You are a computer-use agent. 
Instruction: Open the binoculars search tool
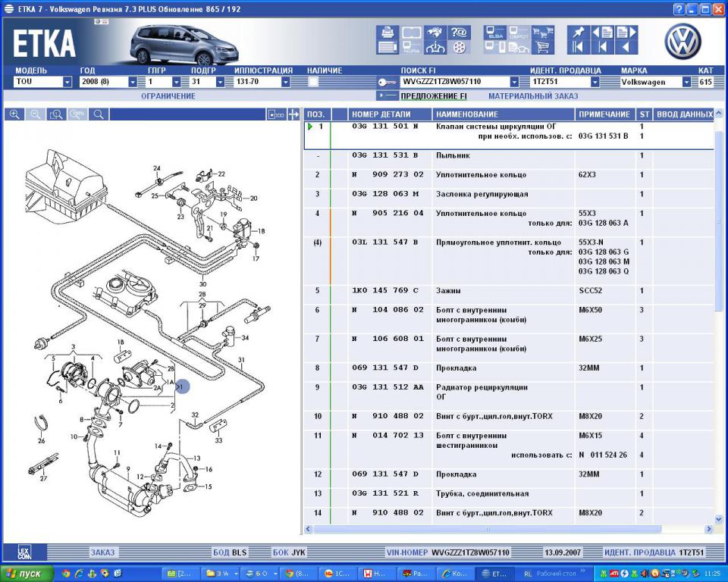435,33
